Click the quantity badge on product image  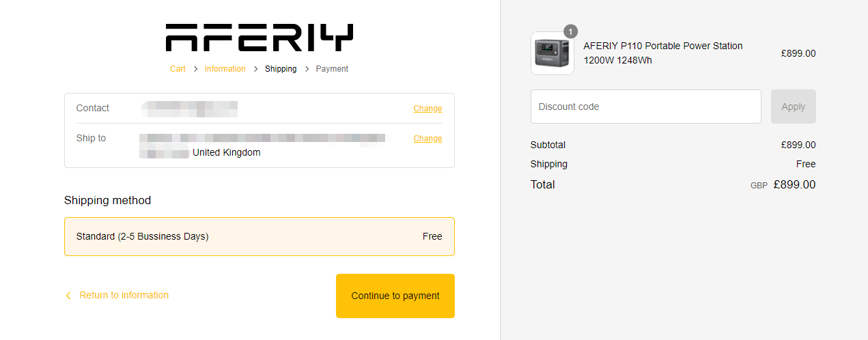571,31
